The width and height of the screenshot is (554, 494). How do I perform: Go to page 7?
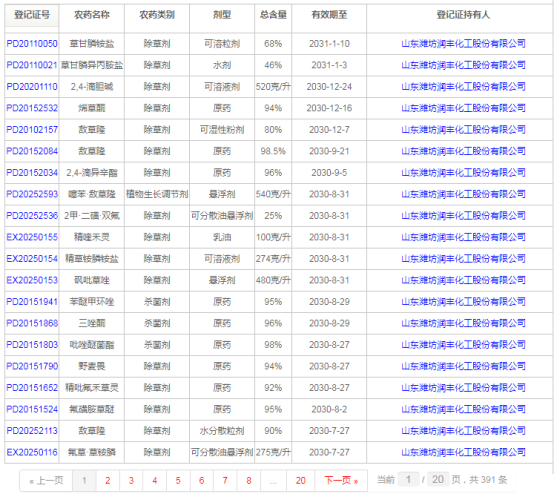(225, 481)
